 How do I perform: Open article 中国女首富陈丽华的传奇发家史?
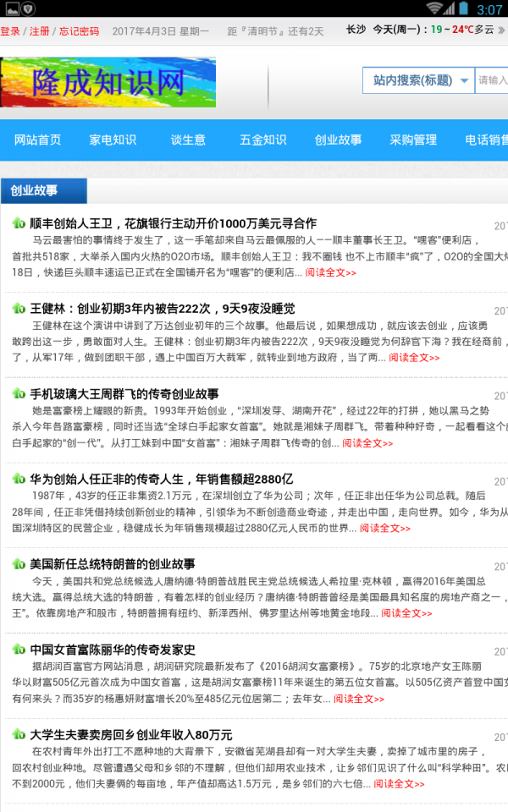pyautogui.click(x=113, y=650)
